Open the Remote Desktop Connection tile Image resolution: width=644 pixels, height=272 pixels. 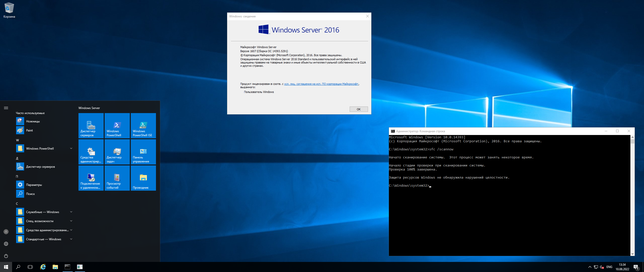tap(91, 178)
